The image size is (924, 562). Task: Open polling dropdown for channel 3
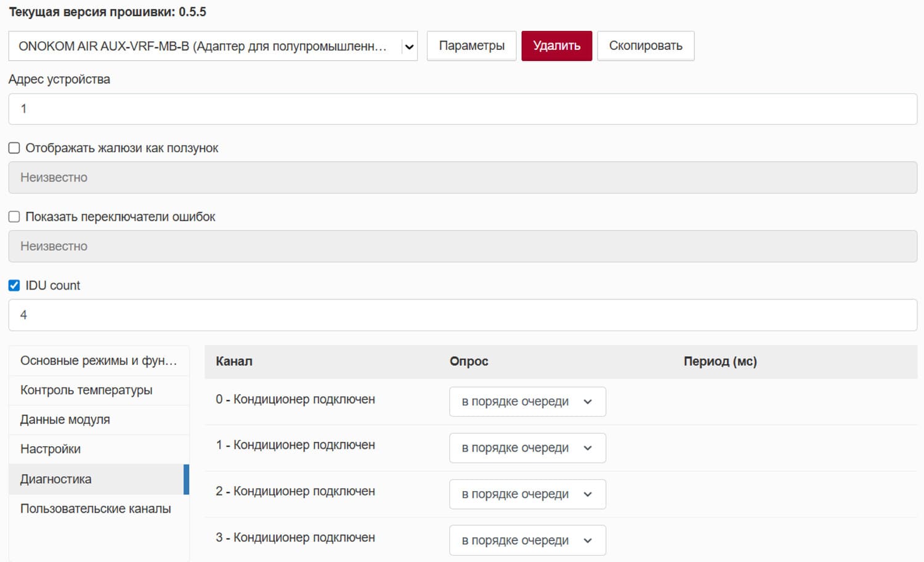click(x=527, y=540)
